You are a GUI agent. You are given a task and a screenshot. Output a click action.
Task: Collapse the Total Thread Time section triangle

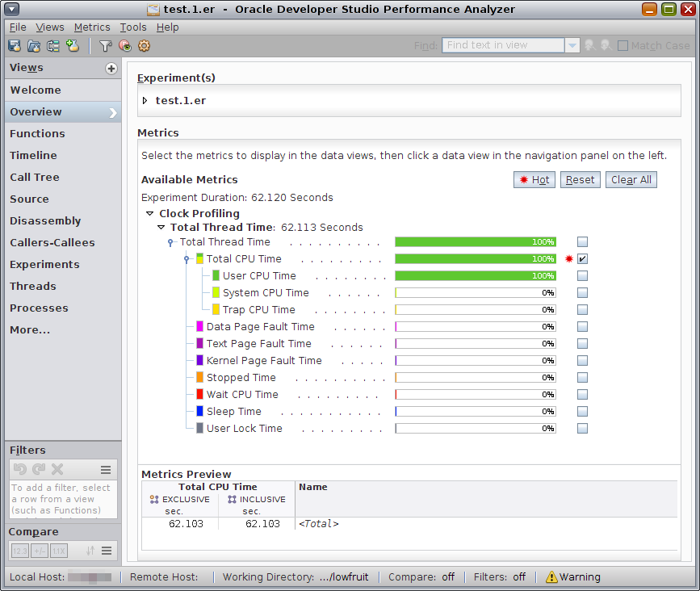click(x=161, y=227)
